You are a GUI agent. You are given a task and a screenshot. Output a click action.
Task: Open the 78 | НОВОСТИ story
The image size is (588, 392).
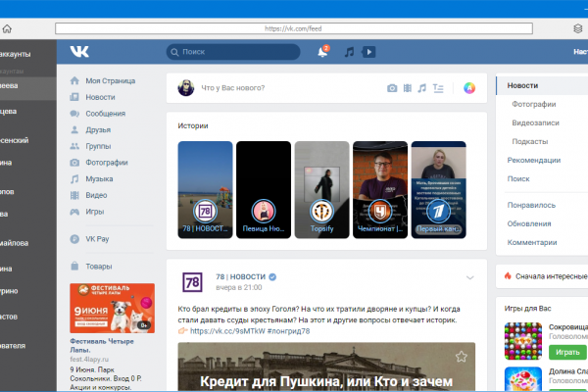(x=205, y=190)
